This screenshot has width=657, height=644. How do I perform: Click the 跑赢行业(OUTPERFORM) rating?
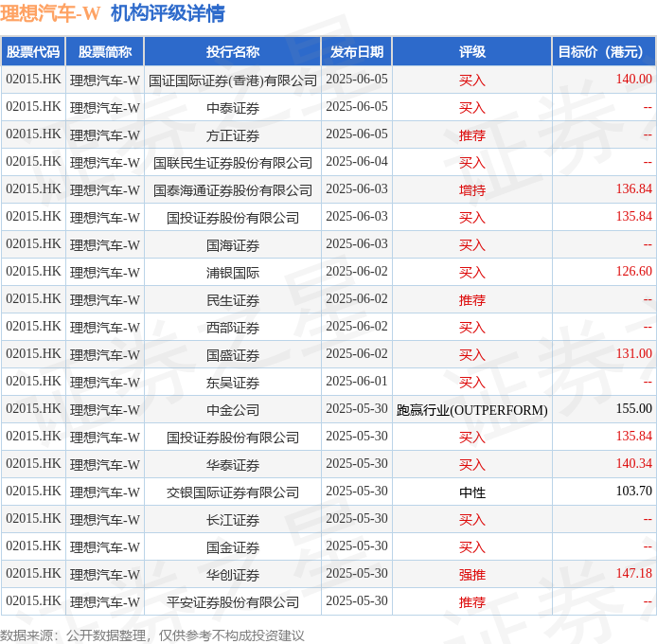click(472, 410)
